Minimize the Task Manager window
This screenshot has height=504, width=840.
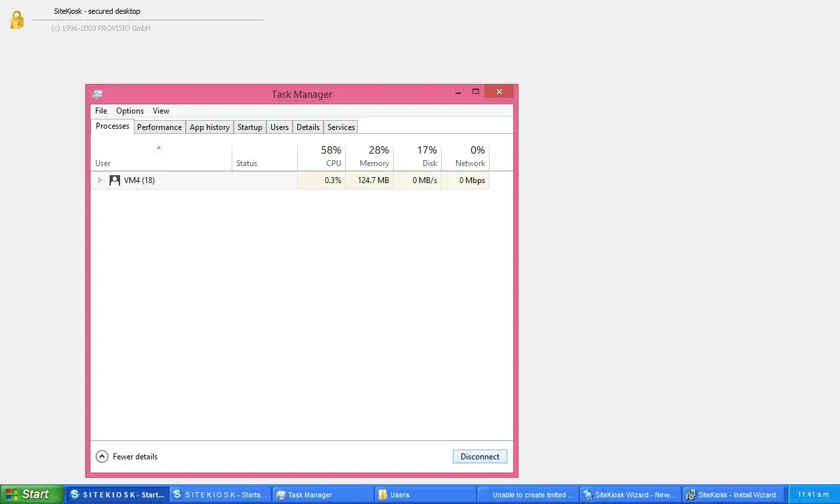click(457, 93)
